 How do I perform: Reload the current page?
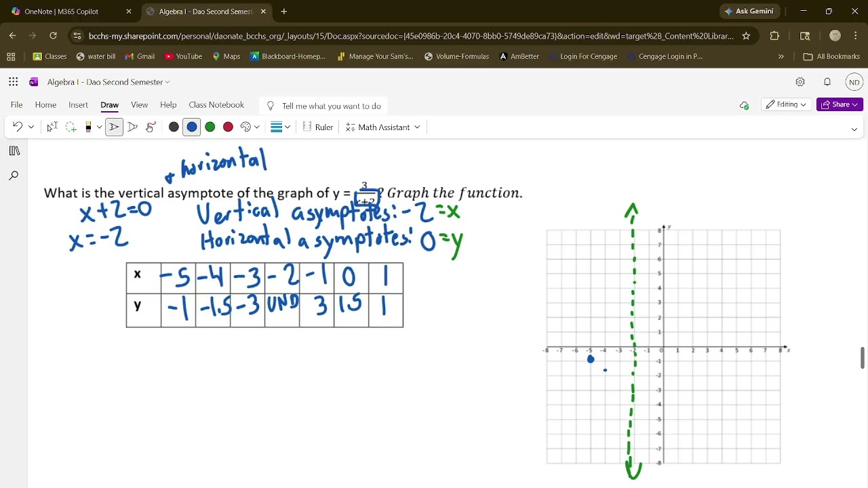pyautogui.click(x=53, y=36)
